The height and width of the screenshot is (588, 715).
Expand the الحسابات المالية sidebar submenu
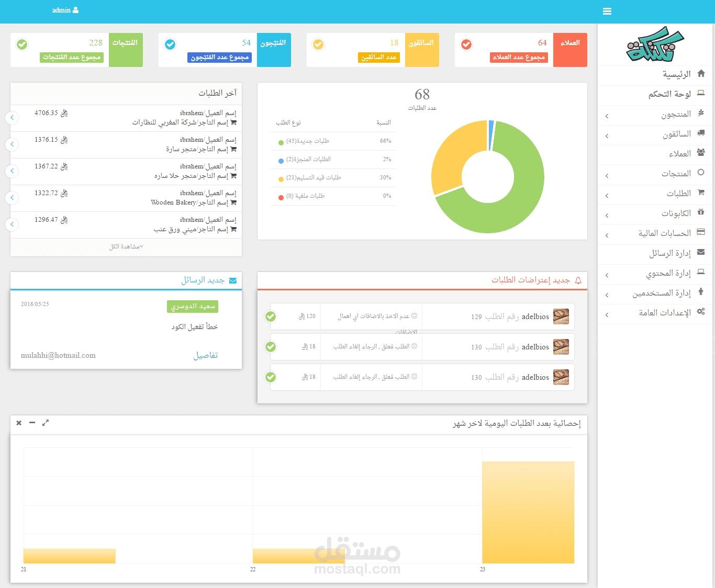point(607,235)
